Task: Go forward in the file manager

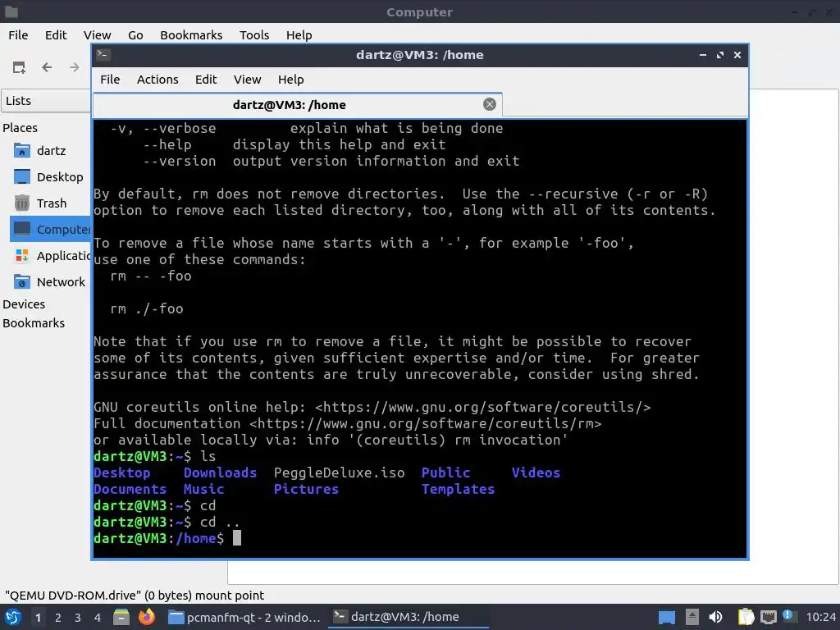Action: click(75, 67)
